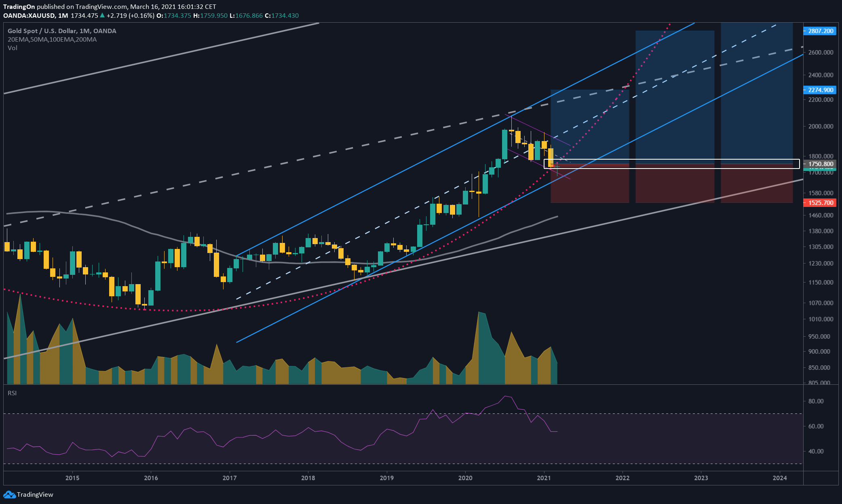Click the 1750.800 gray price label
This screenshot has height=504, width=842.
[x=820, y=164]
